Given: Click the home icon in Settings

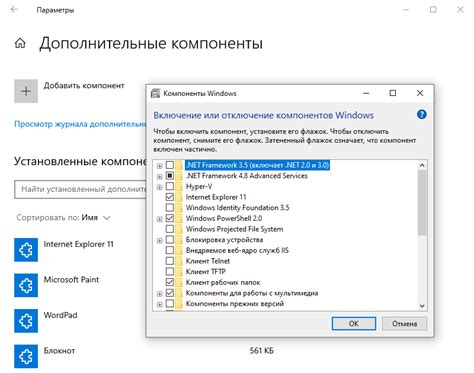Looking at the screenshot, I should pyautogui.click(x=20, y=43).
